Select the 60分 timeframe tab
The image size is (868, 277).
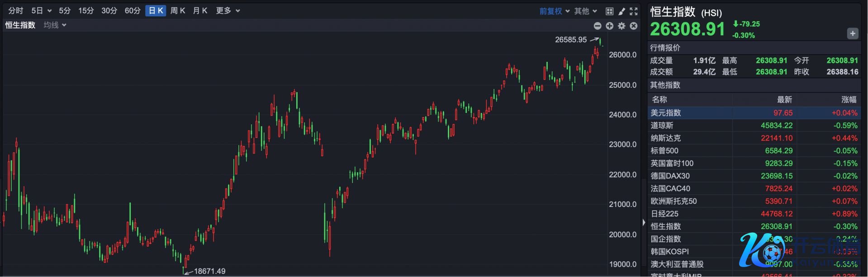[x=133, y=11]
